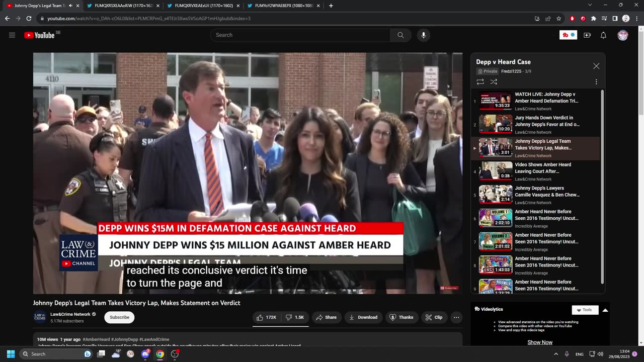644x362 pixels.
Task: Close the Depp v Heard Case playlist panel
Action: (596, 66)
